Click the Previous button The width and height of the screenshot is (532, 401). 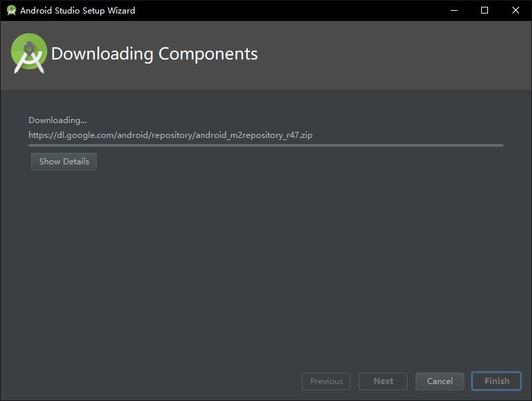[326, 381]
